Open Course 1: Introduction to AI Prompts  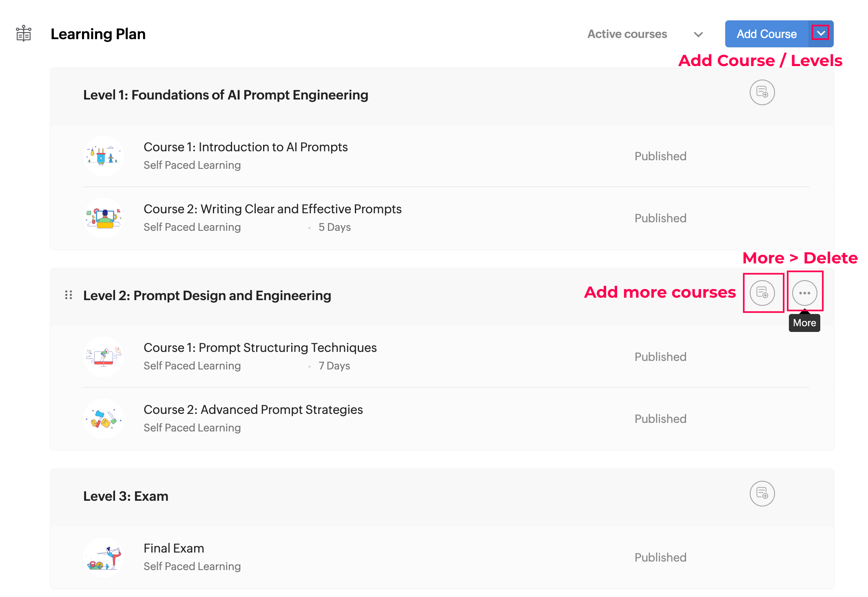pos(246,147)
